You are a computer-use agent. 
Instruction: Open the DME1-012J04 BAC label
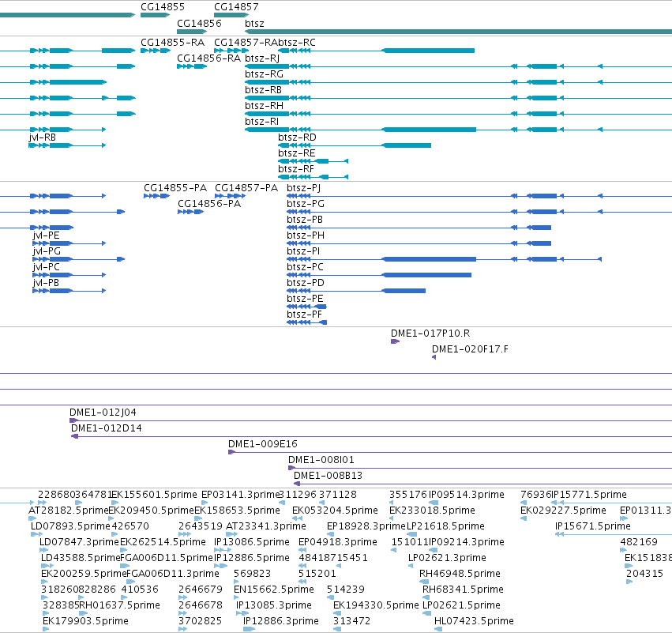pos(103,413)
